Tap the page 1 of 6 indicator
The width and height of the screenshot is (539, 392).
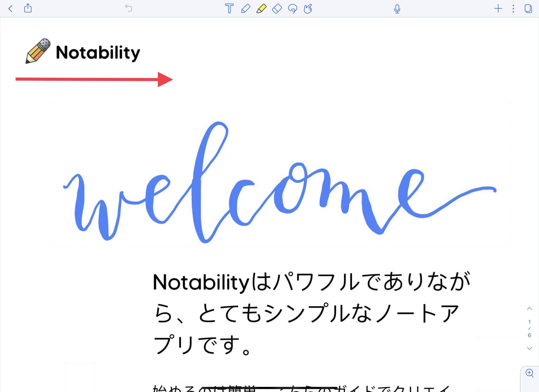530,329
